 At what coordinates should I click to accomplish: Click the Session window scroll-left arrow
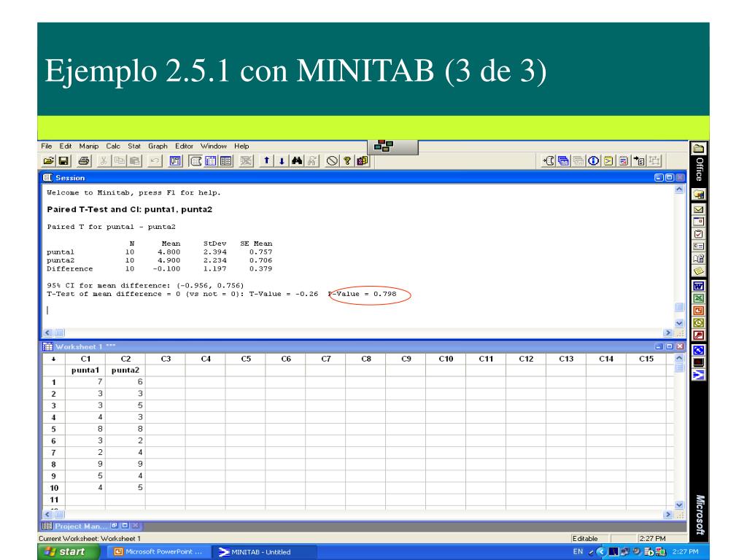[47, 332]
